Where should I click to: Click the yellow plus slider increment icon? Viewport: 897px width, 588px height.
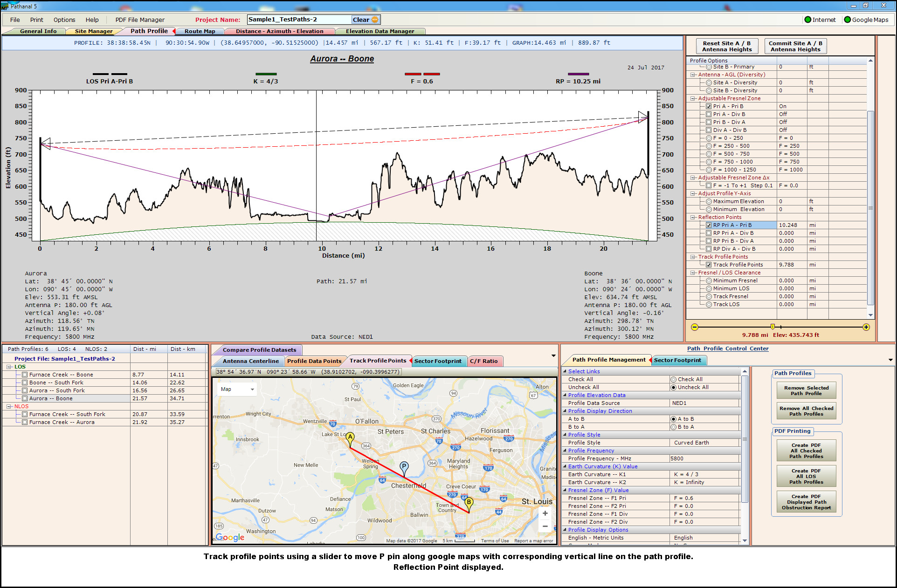point(866,327)
